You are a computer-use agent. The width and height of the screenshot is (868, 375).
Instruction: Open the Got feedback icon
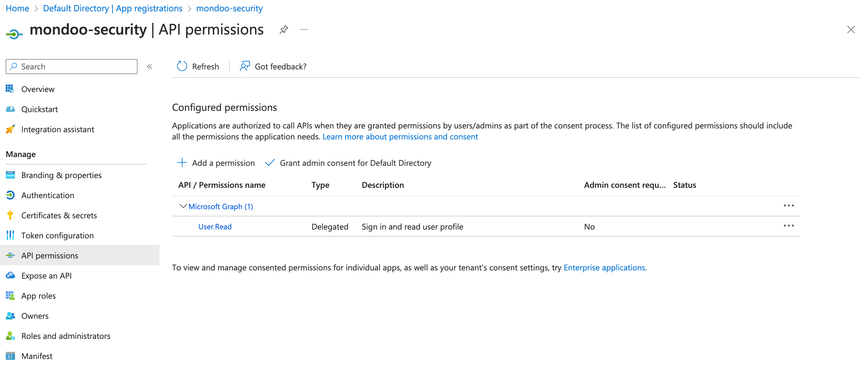(x=245, y=66)
